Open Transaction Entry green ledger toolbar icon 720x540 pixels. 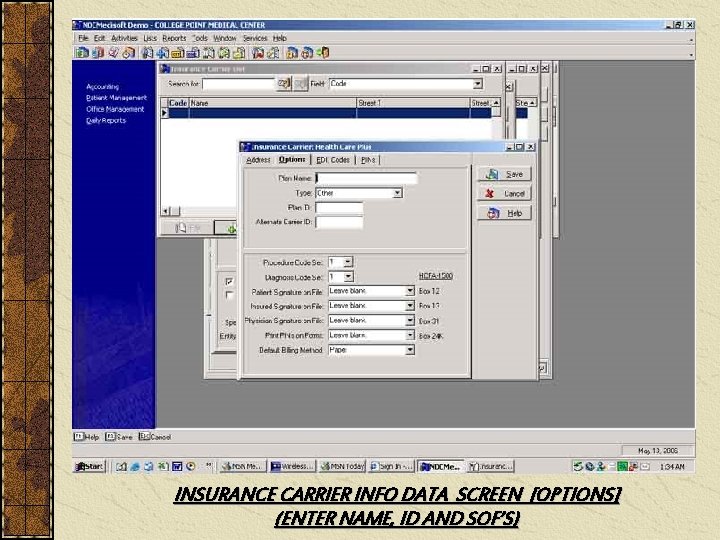[x=82, y=53]
